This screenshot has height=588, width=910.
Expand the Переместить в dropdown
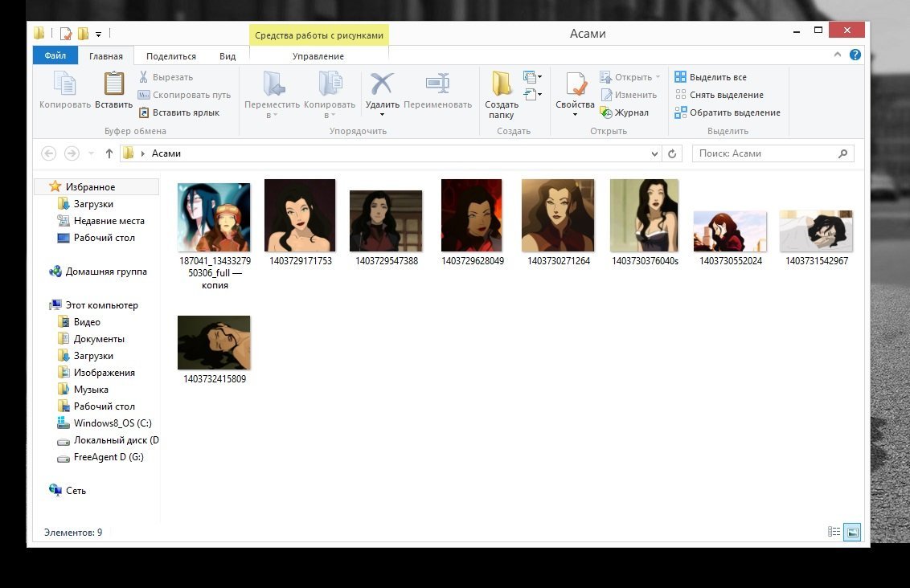coord(272,115)
